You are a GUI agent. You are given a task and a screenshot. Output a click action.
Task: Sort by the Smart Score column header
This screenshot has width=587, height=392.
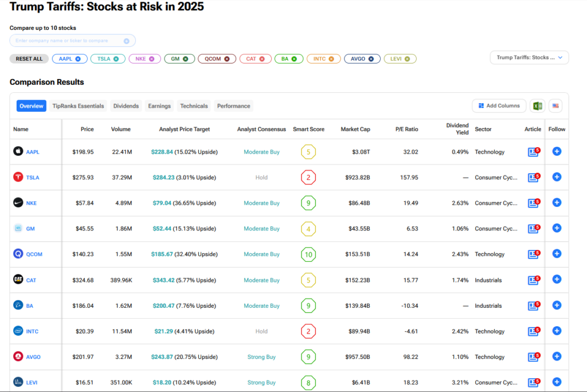coord(308,129)
